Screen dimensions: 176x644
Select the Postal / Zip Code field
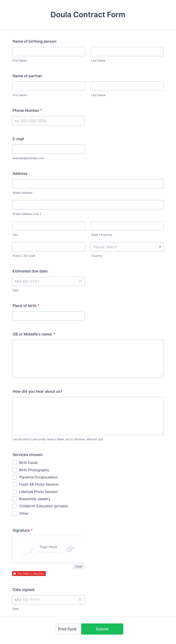point(49,247)
